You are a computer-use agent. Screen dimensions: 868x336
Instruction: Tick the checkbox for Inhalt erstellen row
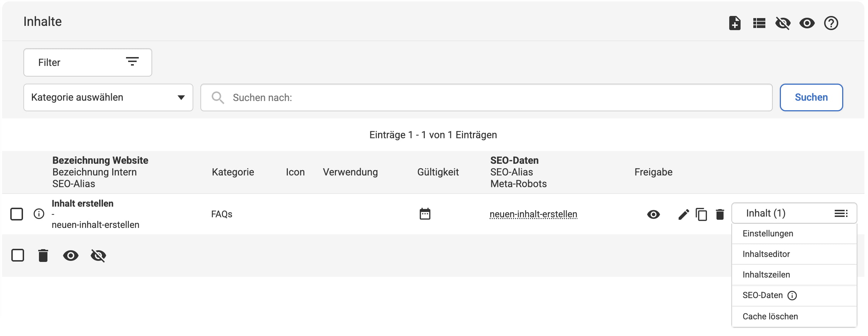17,214
